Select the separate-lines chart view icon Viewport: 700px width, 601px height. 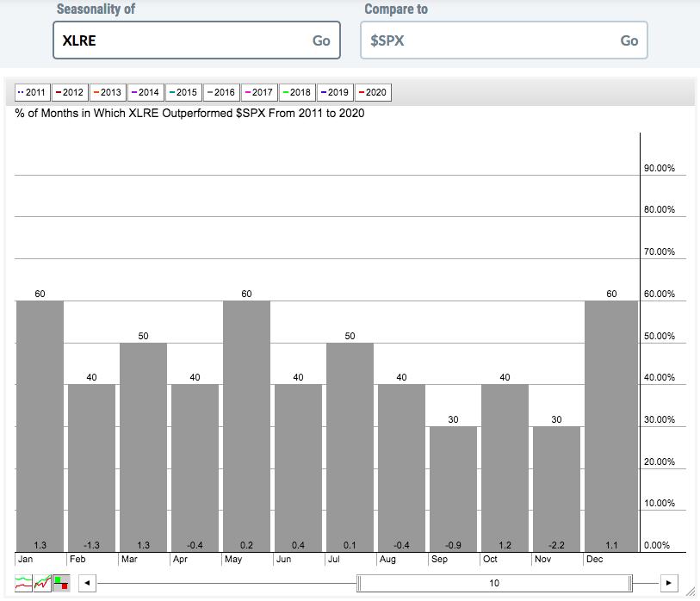pyautogui.click(x=23, y=583)
